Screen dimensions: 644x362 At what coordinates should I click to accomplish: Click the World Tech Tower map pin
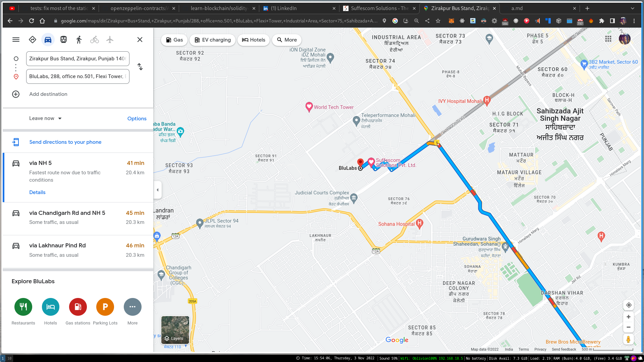pyautogui.click(x=309, y=107)
